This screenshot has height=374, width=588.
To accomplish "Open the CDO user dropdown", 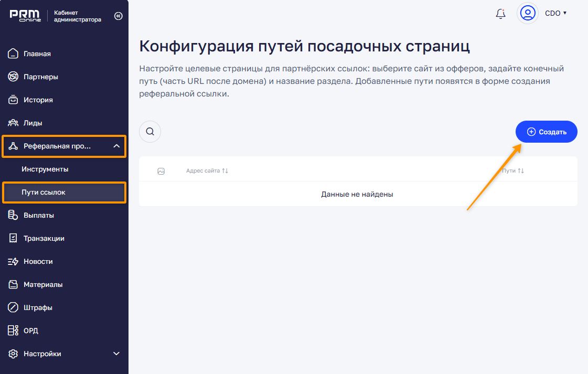I will coord(556,13).
